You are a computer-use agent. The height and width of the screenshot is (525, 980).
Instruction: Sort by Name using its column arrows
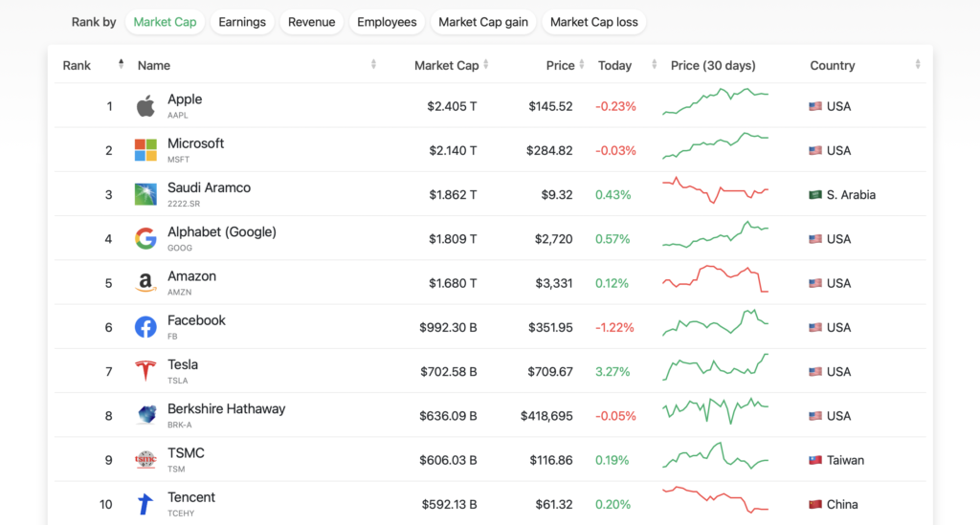(373, 64)
